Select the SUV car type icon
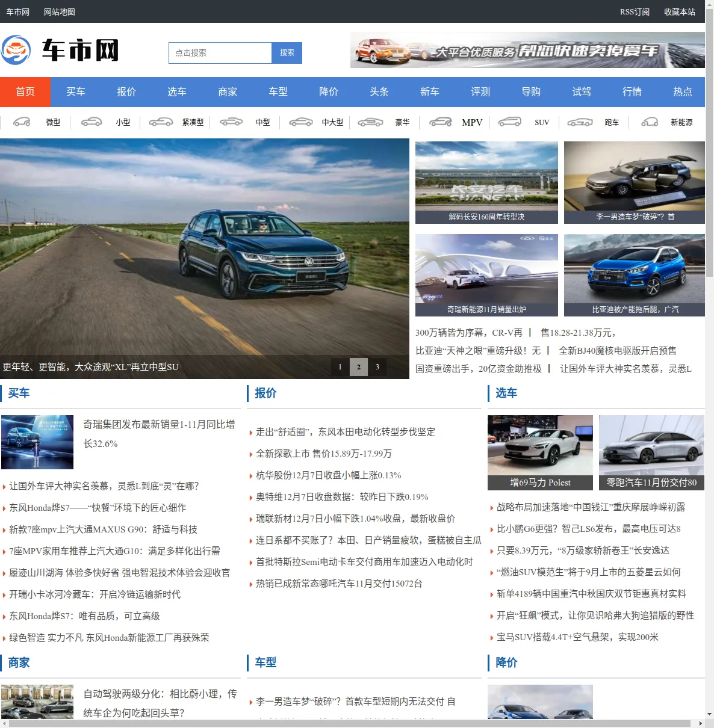The height and width of the screenshot is (728, 714). point(509,122)
